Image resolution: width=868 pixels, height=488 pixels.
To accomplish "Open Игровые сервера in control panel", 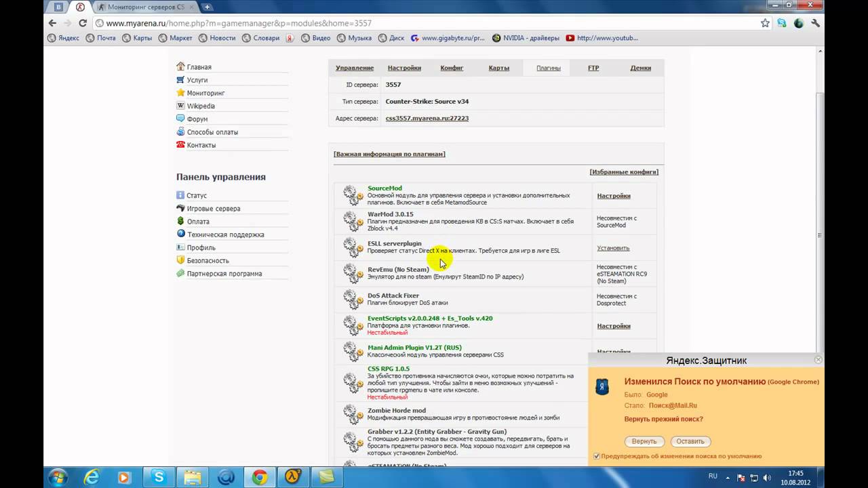I will click(214, 209).
